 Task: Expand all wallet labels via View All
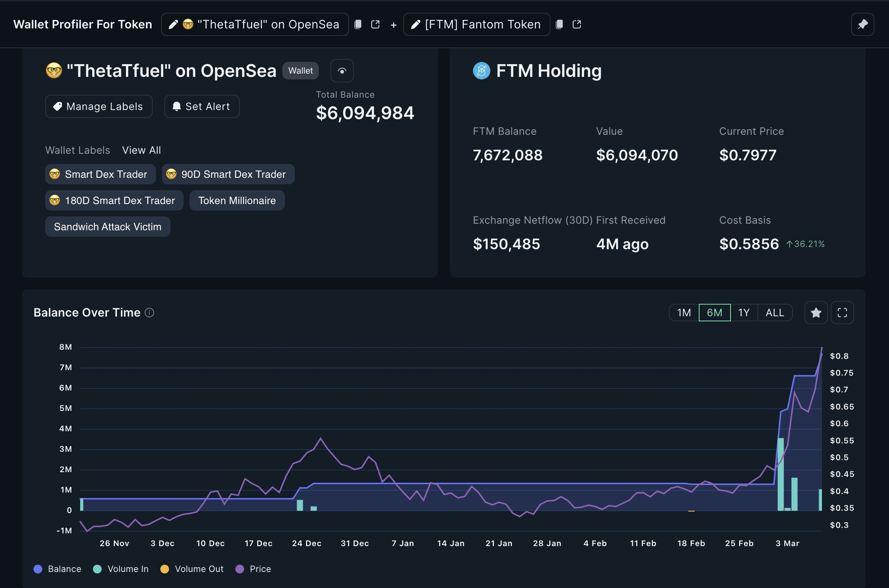click(141, 150)
